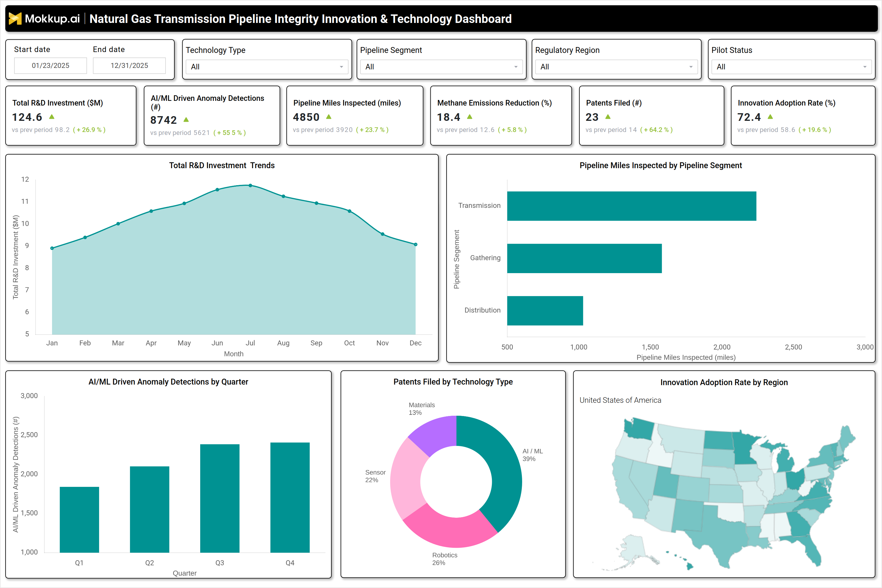The image size is (882, 588).
Task: Click 'Patents Filed by Technology Type' title
Action: click(453, 382)
